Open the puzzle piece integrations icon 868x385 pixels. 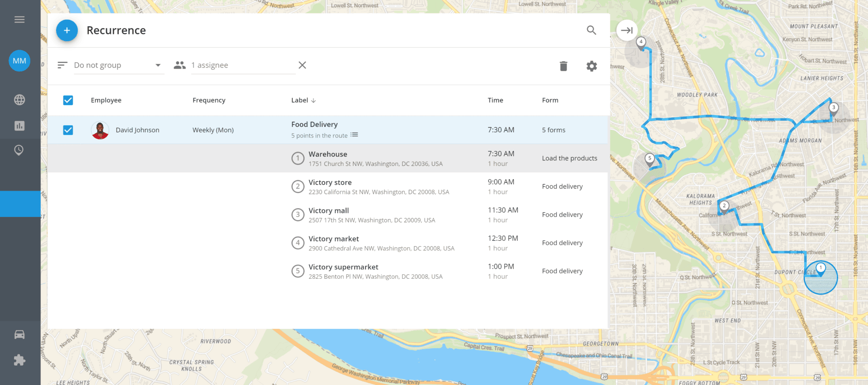[19, 360]
